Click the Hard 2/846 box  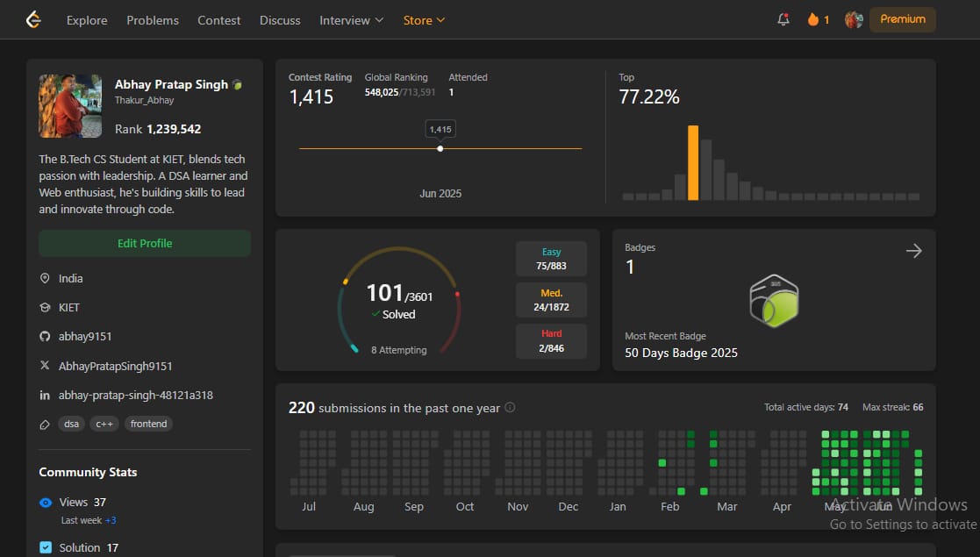point(551,340)
